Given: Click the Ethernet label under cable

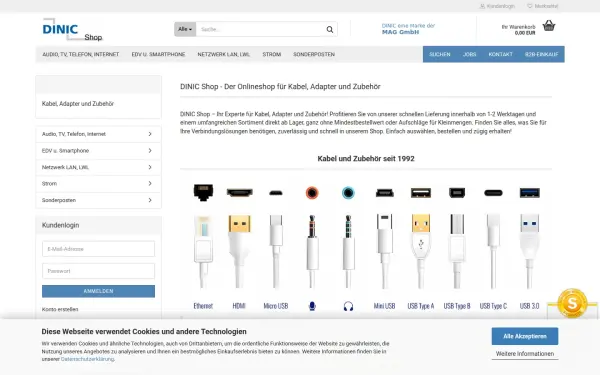Looking at the screenshot, I should 203,306.
